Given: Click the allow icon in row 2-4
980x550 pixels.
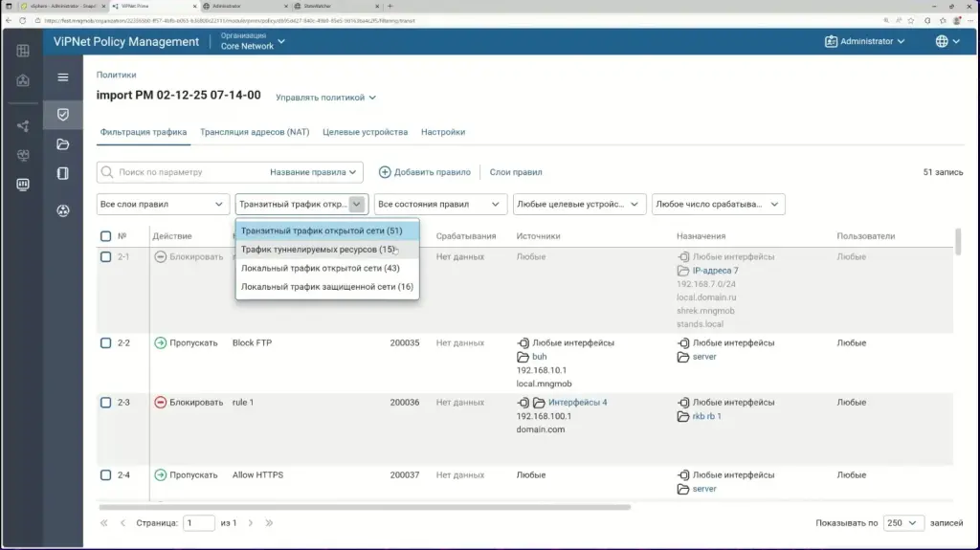Looking at the screenshot, I should pyautogui.click(x=161, y=475).
